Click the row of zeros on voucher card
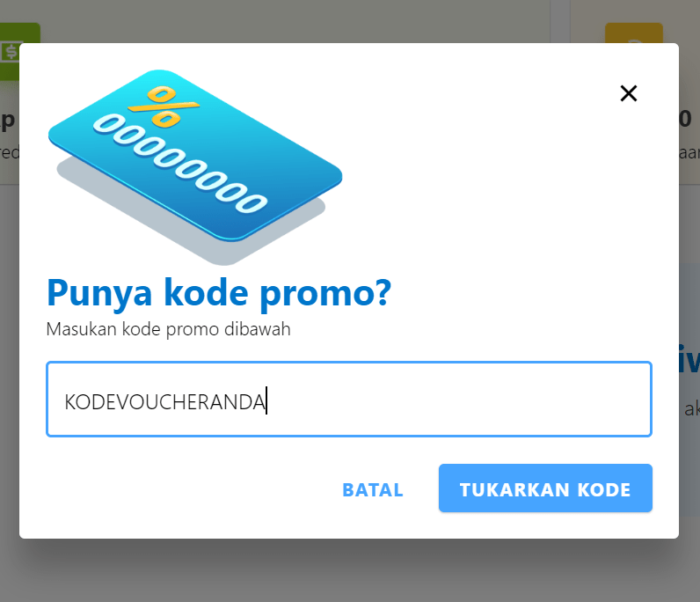Screen dimensions: 700x602 (180, 164)
